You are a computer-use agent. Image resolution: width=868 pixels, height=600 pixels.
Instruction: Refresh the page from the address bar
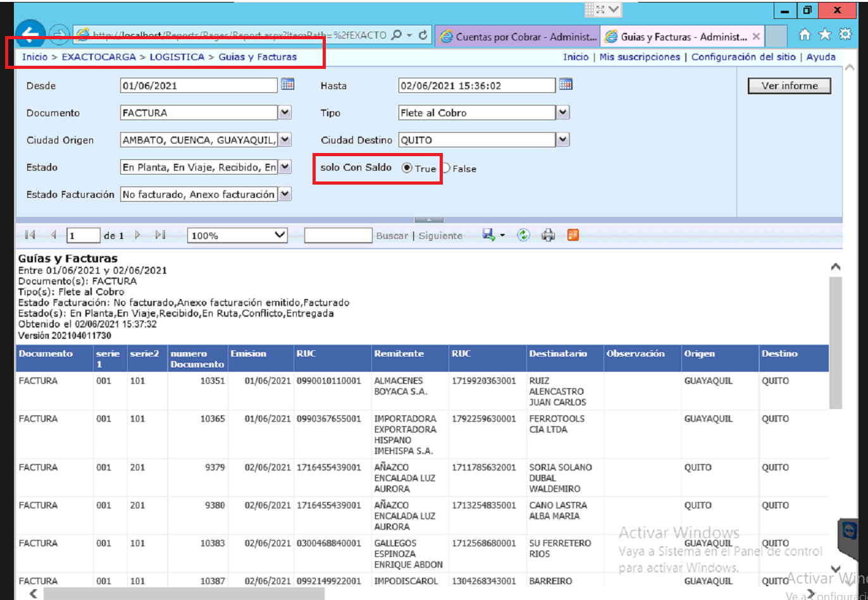point(423,35)
